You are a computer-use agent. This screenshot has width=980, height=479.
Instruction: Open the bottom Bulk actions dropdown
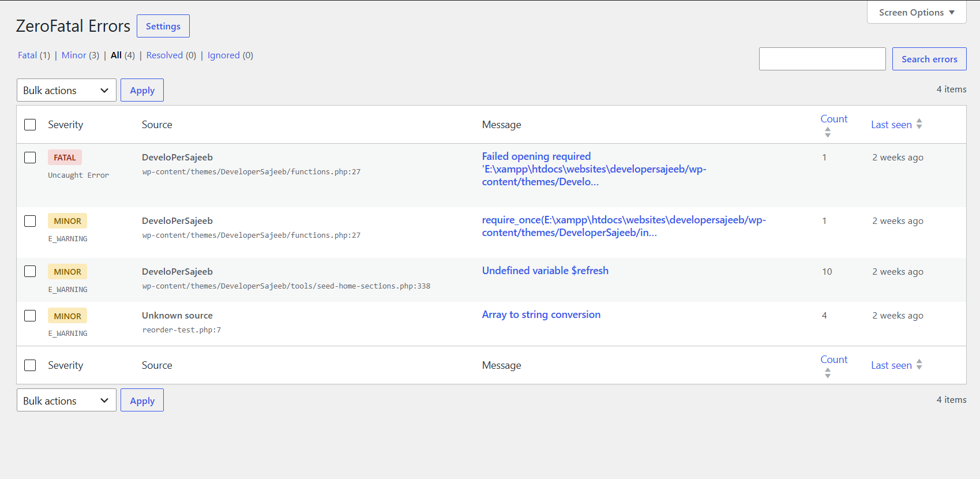pos(66,400)
